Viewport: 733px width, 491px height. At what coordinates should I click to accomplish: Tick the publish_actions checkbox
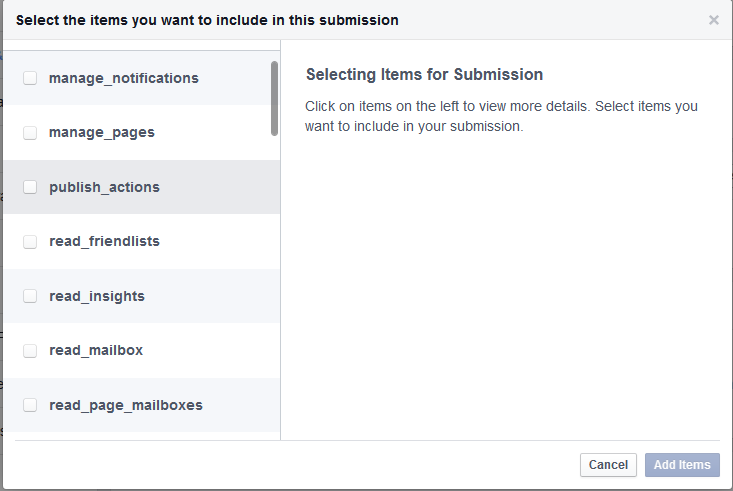[30, 187]
